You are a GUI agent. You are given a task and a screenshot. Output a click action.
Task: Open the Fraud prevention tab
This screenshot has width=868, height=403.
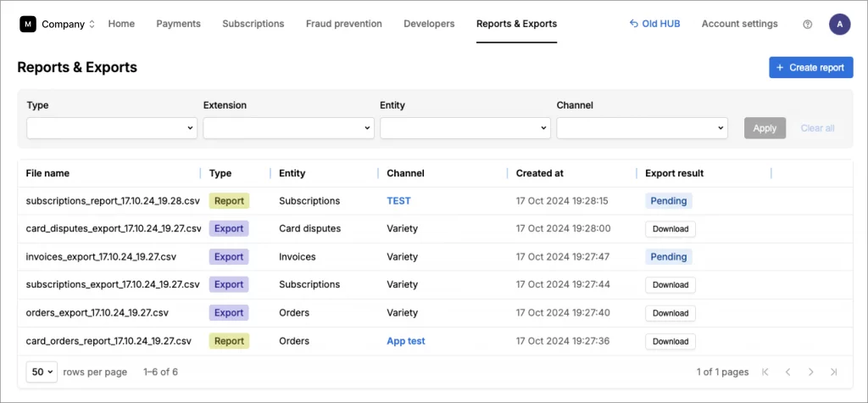[344, 24]
